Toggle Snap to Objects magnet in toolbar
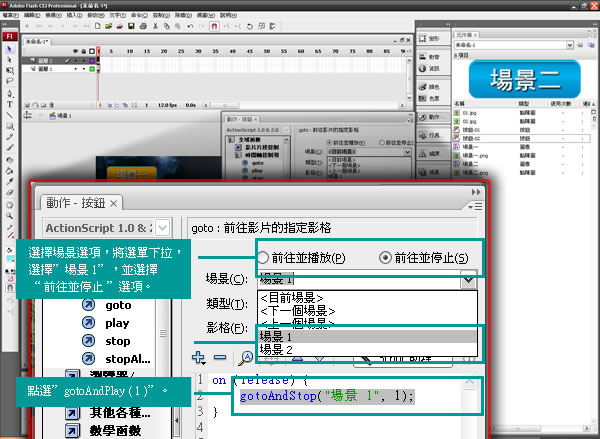Image resolution: width=600 pixels, height=439 pixels. pyautogui.click(x=214, y=26)
